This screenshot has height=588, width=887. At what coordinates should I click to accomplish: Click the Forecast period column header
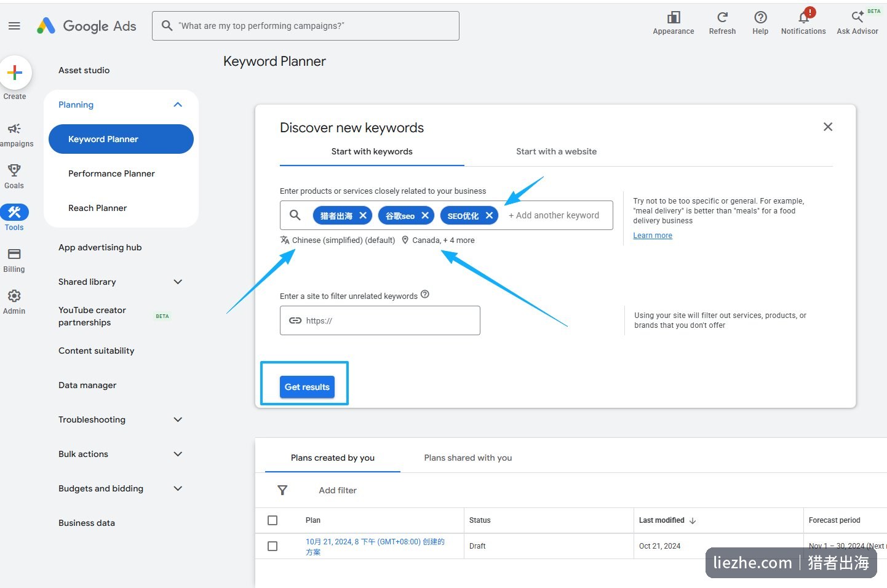(835, 520)
